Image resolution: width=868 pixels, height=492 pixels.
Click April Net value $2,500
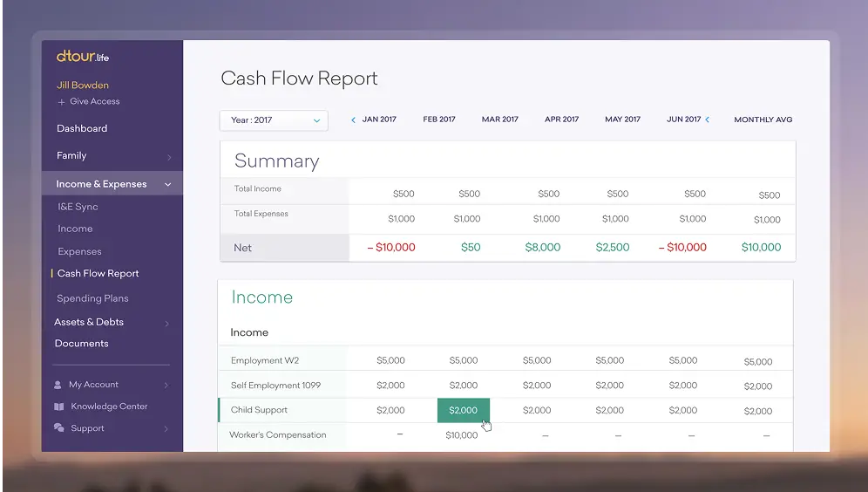point(613,248)
